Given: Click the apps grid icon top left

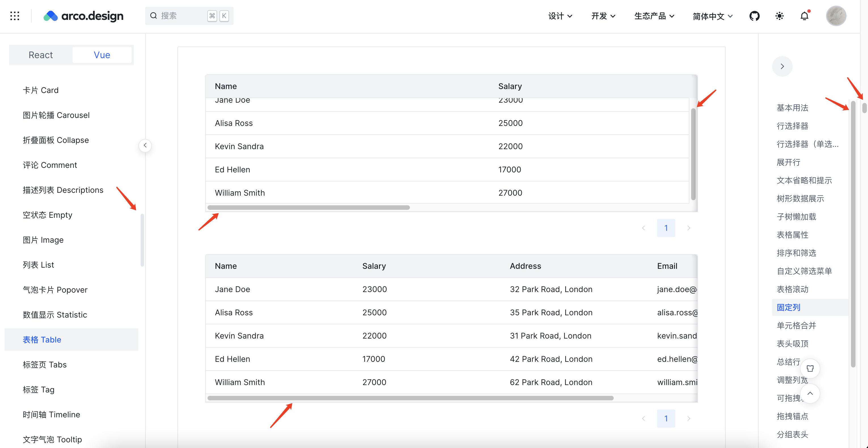Looking at the screenshot, I should (15, 16).
